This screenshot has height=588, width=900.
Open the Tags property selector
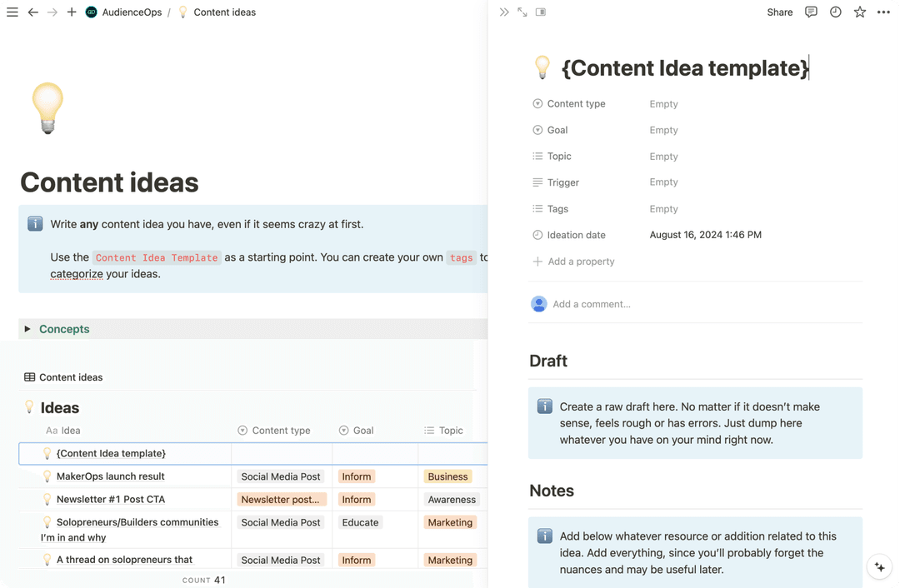pyautogui.click(x=663, y=208)
